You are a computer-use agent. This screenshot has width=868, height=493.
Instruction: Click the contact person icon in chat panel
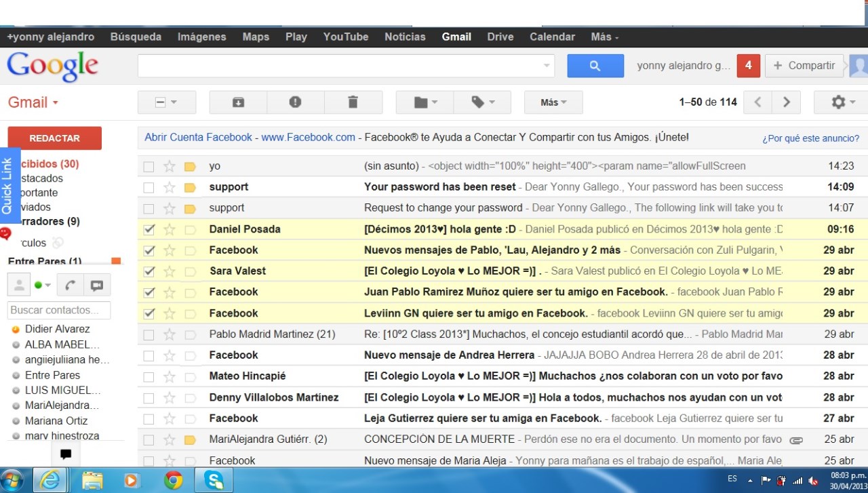click(x=19, y=285)
